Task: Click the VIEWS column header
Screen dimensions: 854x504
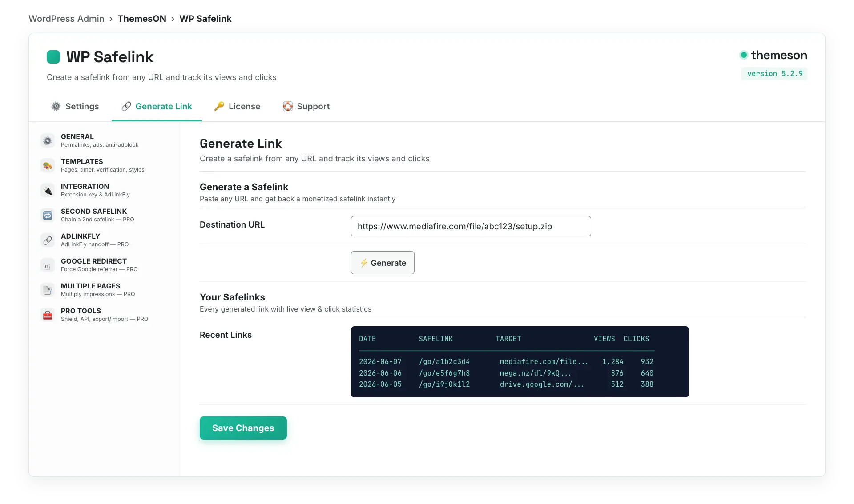Action: 604,339
